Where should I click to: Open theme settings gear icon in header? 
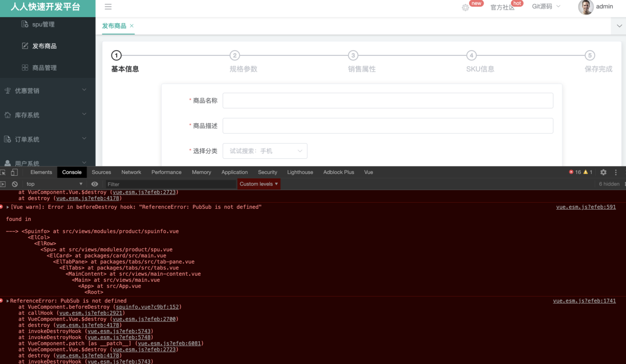(x=465, y=7)
